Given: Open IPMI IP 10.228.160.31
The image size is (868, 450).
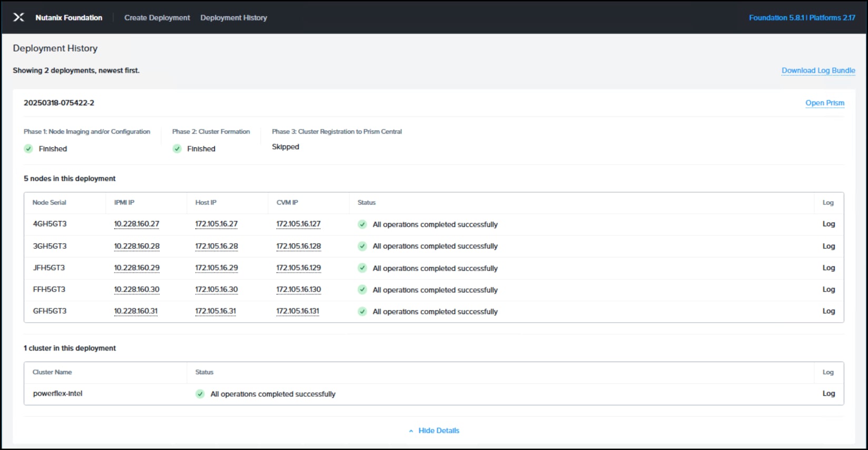Looking at the screenshot, I should [x=136, y=311].
